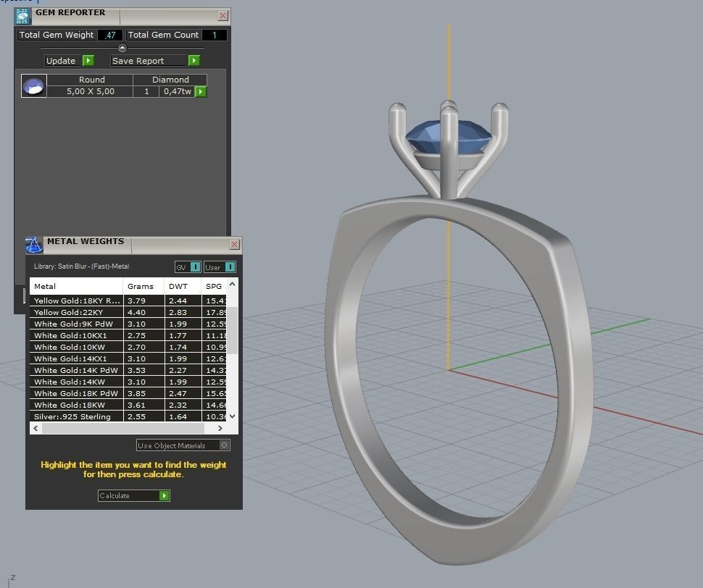
Task: Close the Metal Weights panel
Action: click(235, 244)
